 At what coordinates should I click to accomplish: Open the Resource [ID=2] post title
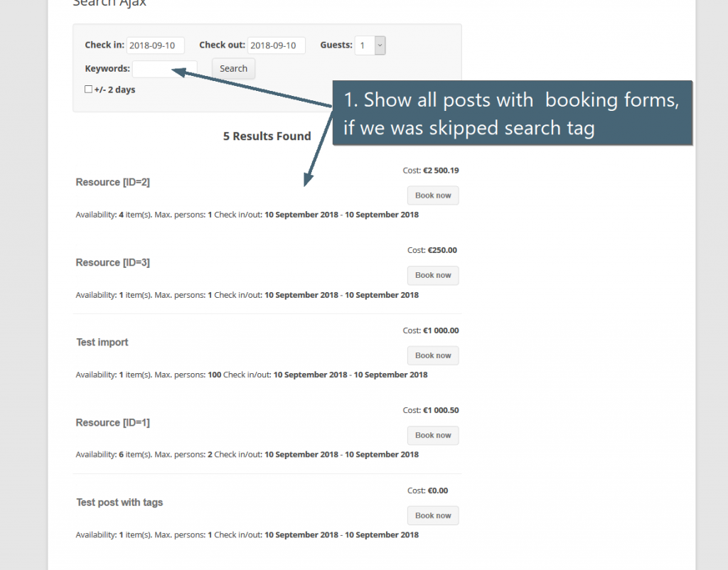click(112, 182)
